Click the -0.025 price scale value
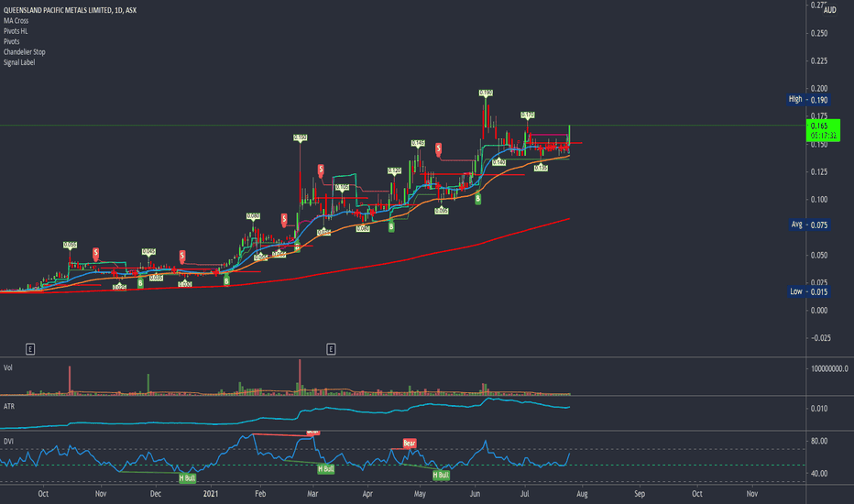Viewport: 854px width, 504px height. pos(821,338)
